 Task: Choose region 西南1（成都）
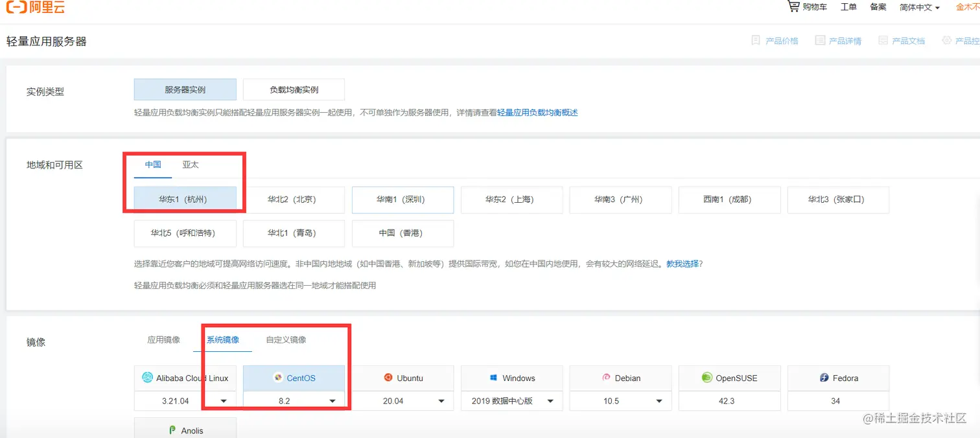point(729,200)
